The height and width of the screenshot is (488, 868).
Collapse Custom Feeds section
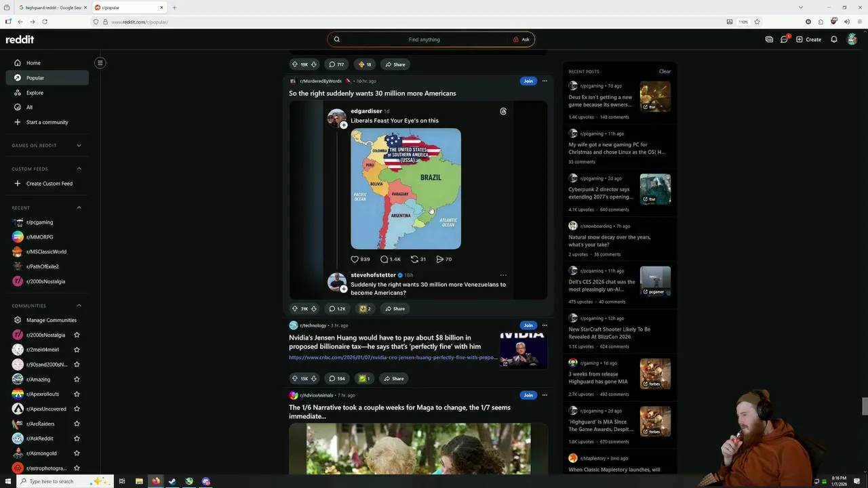point(79,169)
